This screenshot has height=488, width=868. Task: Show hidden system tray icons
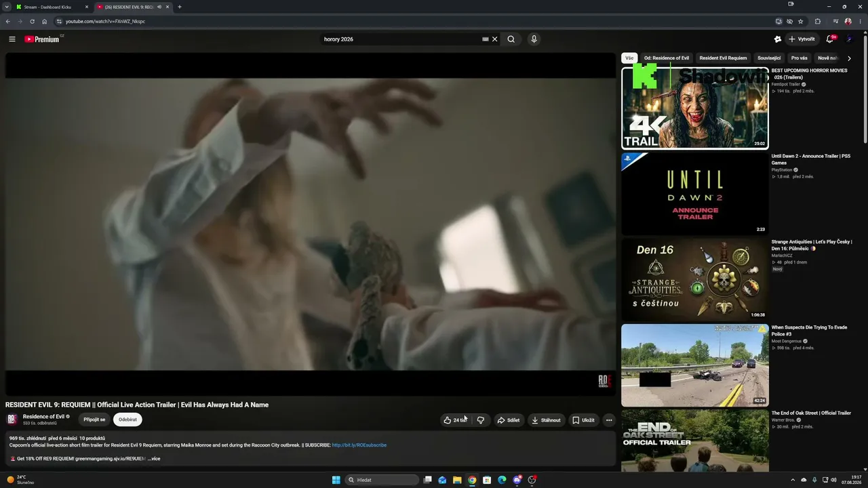point(793,480)
